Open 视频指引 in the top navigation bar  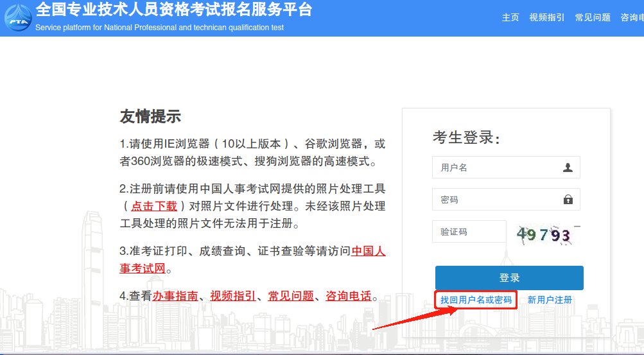546,18
